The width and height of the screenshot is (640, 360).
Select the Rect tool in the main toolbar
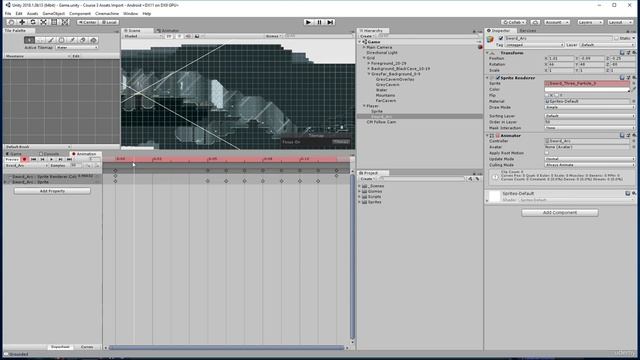(x=54, y=22)
